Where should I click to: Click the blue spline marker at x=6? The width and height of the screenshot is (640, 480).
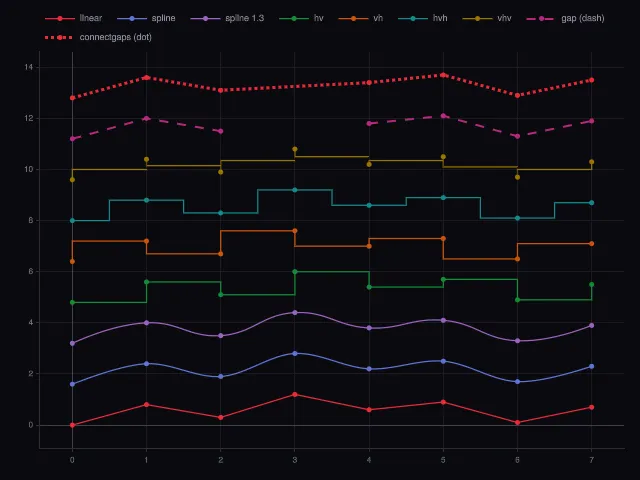517,382
